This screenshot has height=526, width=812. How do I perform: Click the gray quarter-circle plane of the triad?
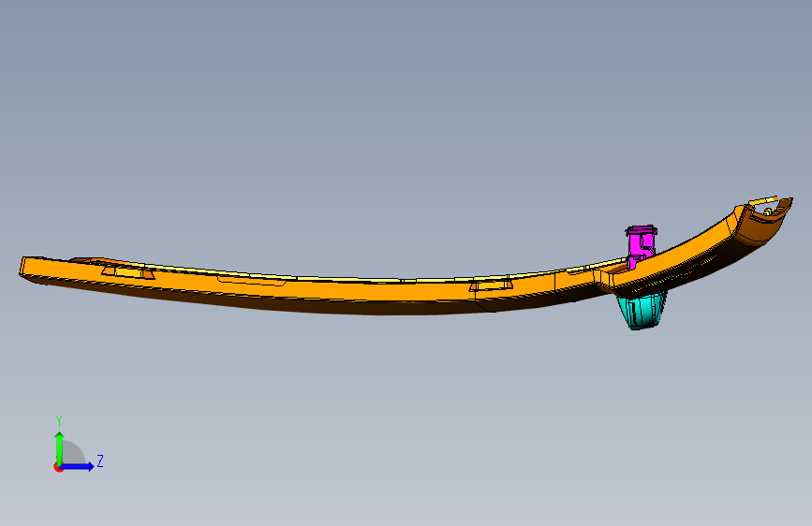pyautogui.click(x=74, y=452)
